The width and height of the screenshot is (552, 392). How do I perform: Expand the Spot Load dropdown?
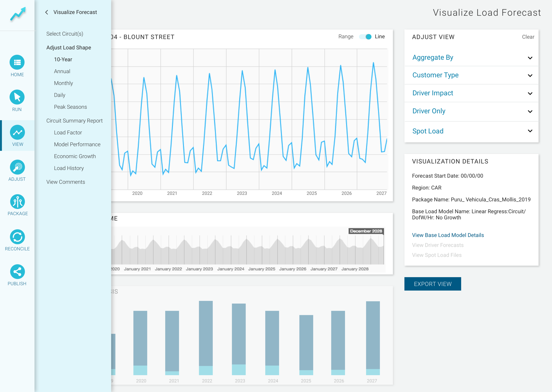point(471,131)
